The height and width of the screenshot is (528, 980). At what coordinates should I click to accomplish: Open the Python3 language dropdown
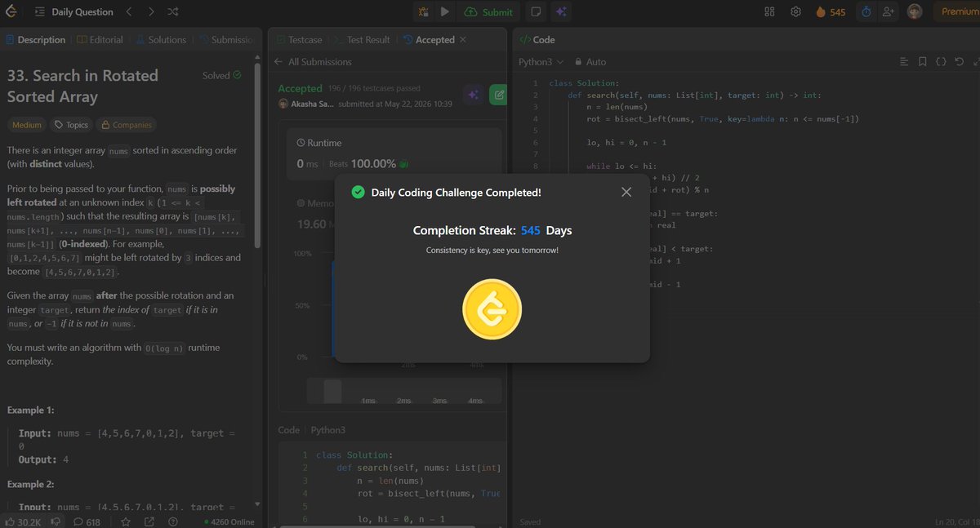(x=541, y=61)
